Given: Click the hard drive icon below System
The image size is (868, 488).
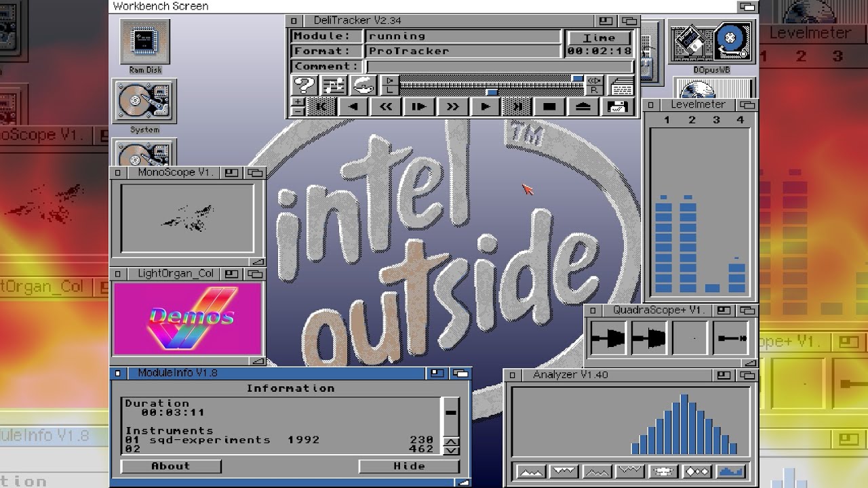Looking at the screenshot, I should [x=144, y=153].
